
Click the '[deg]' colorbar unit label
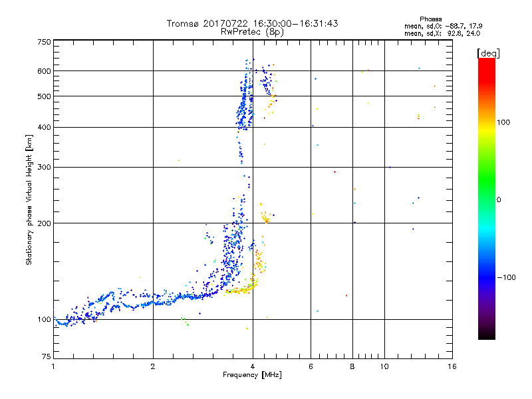[488, 53]
